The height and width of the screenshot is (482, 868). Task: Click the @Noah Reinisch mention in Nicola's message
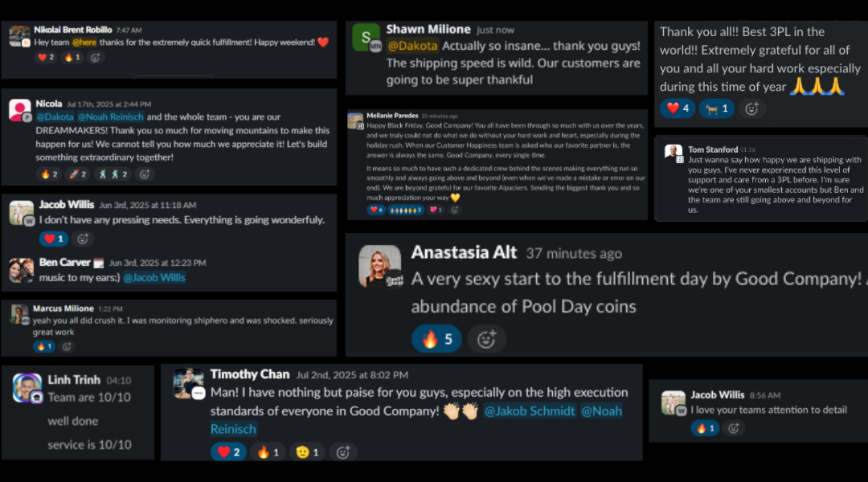point(111,116)
